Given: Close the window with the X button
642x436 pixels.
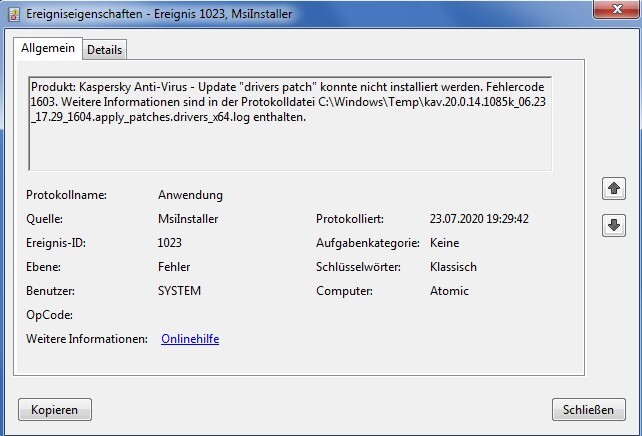Looking at the screenshot, I should click(617, 9).
